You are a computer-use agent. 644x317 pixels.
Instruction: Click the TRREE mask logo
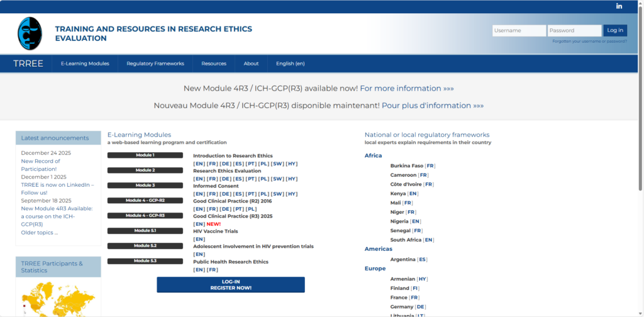click(x=30, y=33)
